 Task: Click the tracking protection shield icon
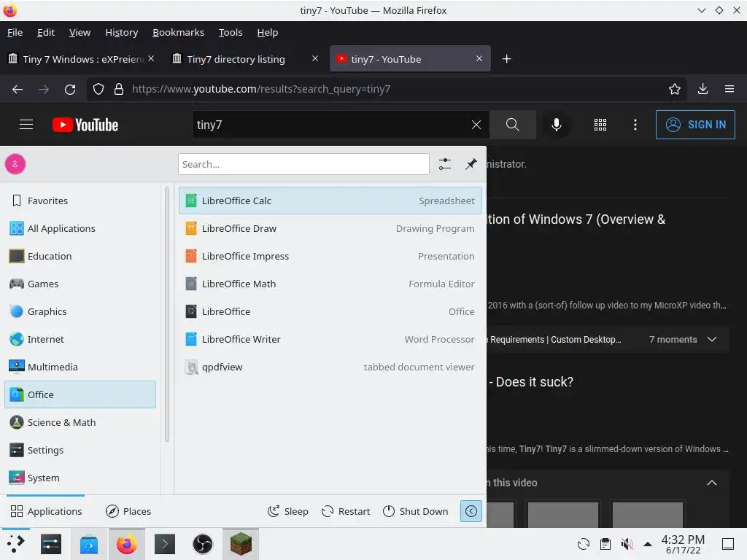point(98,89)
